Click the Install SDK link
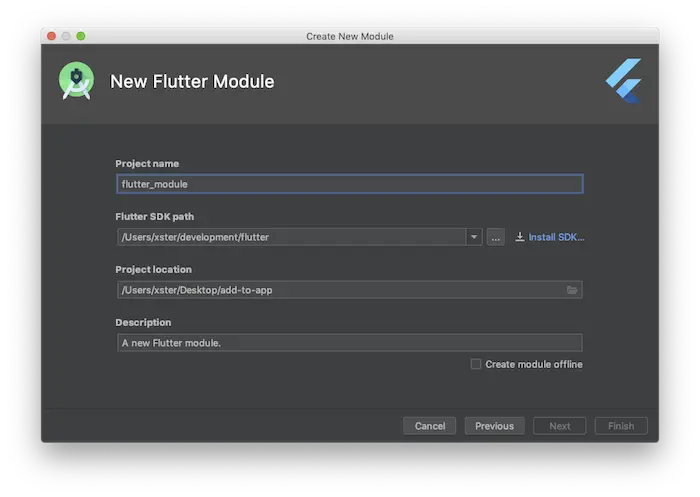This screenshot has width=700, height=497. point(556,237)
